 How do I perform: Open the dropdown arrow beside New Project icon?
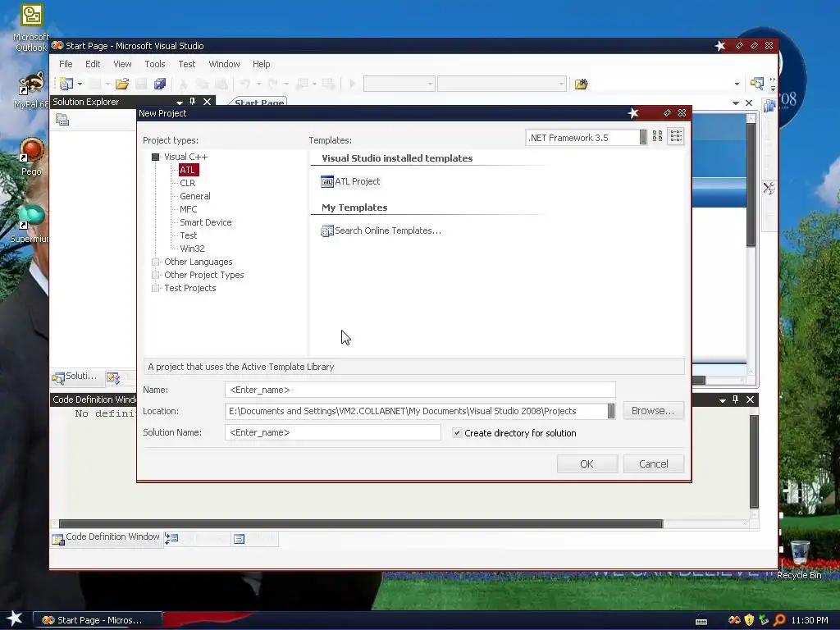click(x=80, y=84)
